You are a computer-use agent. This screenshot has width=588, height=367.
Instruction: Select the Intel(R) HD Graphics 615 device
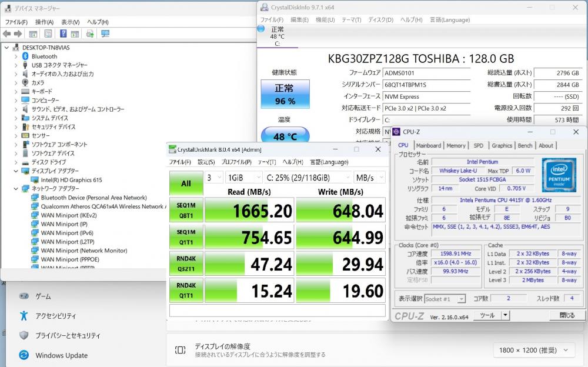point(71,180)
